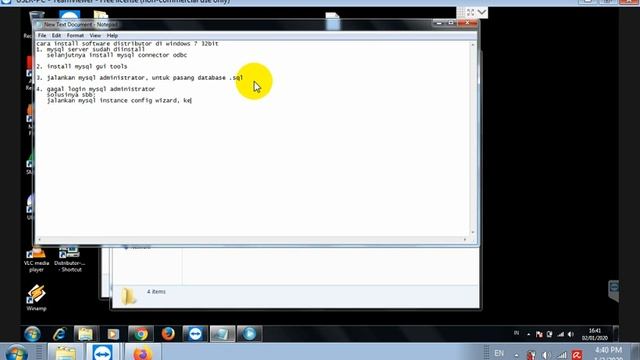Launch Google Chrome from remote taskbar
Viewport: 640px width, 360px height.
pos(141,334)
